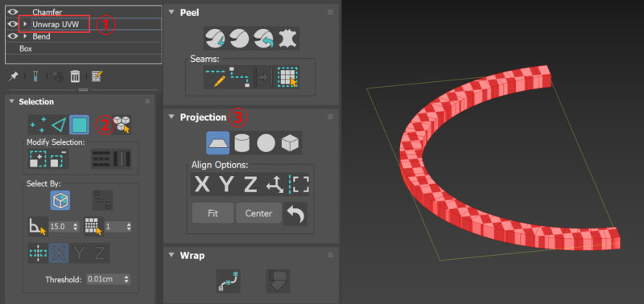Expand the Unwrap UVW modifier tree
Viewport: 644px width, 304px height.
point(25,24)
